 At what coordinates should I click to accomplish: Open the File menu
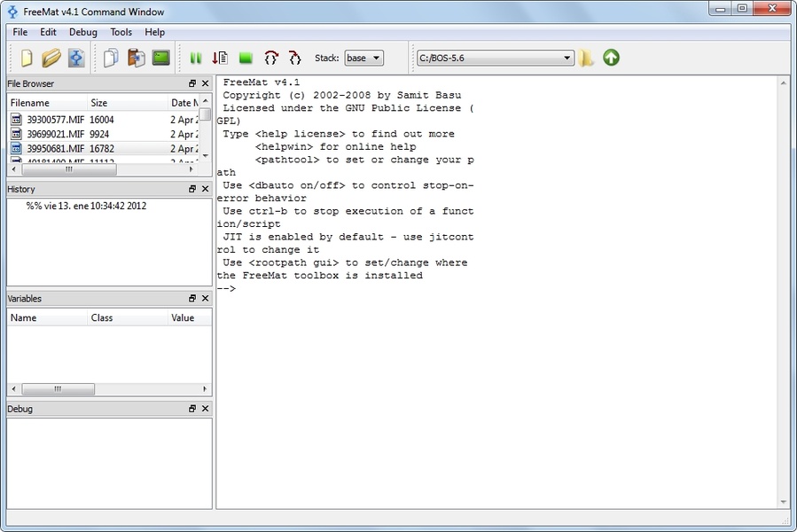[20, 32]
